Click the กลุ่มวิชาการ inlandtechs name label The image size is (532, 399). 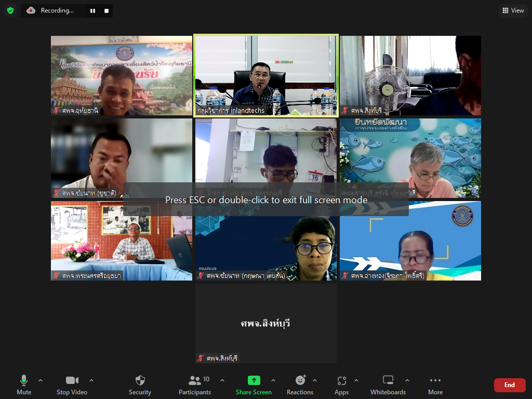click(231, 110)
